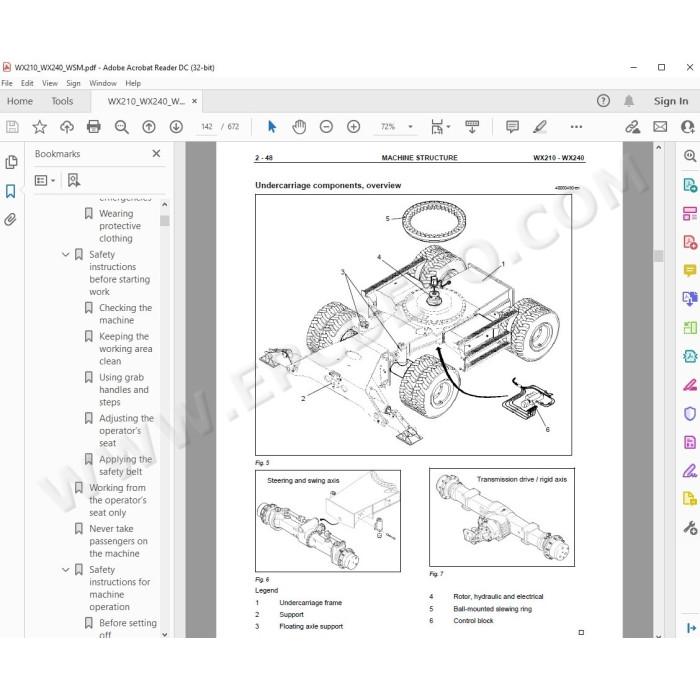Open 'Applying the safety belt' bookmark
Image resolution: width=700 pixels, height=700 pixels.
pos(125,466)
